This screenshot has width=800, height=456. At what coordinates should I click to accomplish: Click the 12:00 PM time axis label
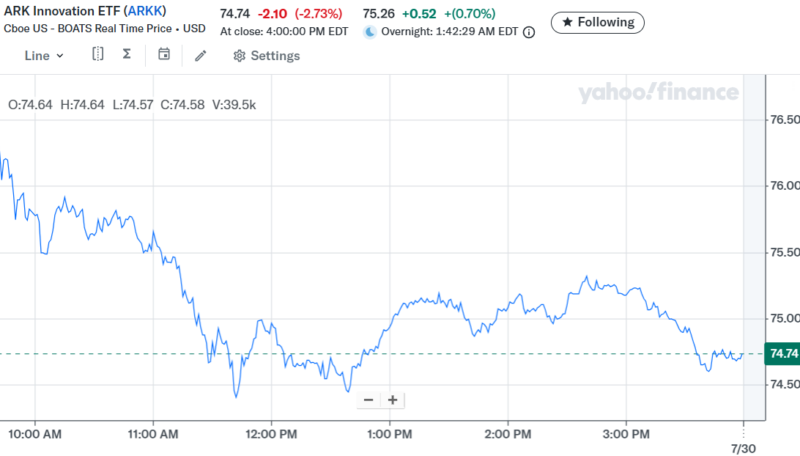[271, 435]
